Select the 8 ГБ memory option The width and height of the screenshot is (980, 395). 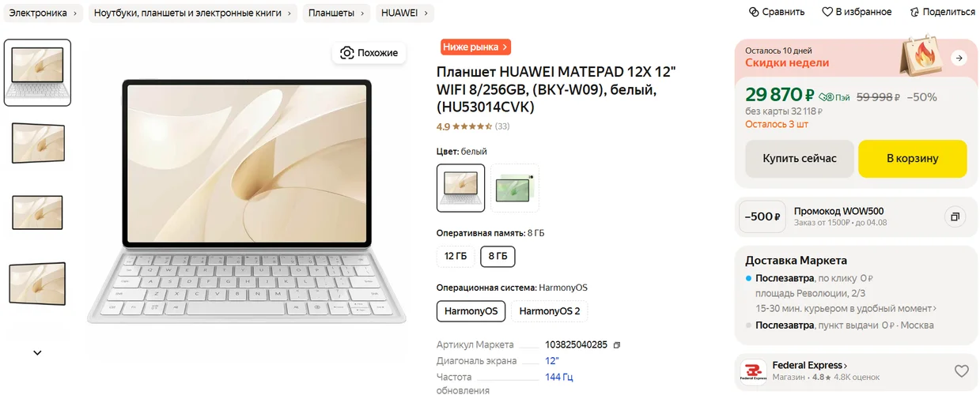pyautogui.click(x=498, y=256)
